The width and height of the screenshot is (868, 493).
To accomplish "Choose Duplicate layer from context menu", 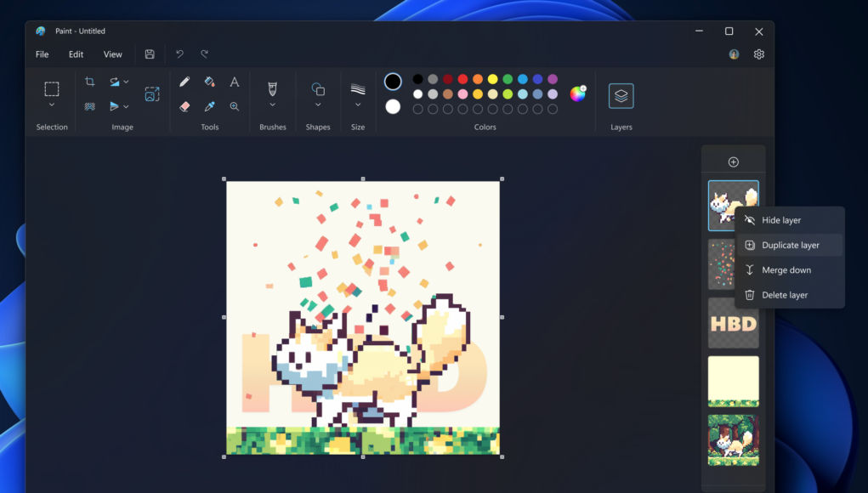I will pyautogui.click(x=790, y=245).
